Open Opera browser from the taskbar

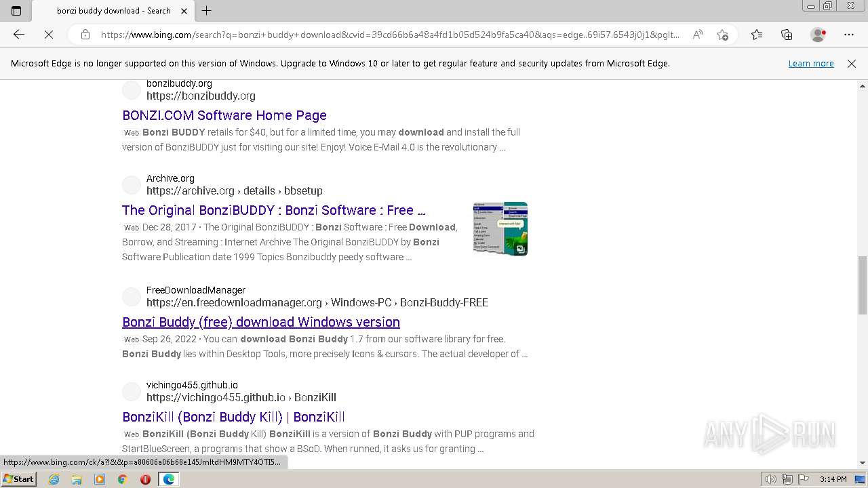145,479
